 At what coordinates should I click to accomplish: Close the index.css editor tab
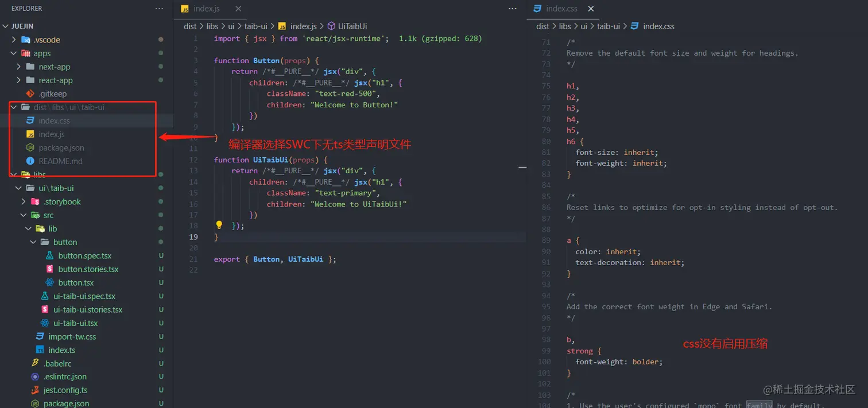(591, 9)
